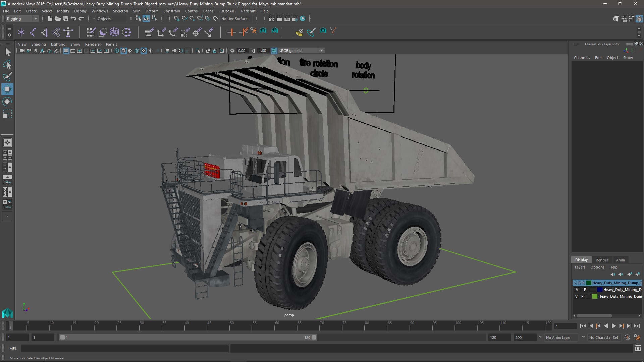Toggle sRGB color management button in viewport

click(x=274, y=51)
